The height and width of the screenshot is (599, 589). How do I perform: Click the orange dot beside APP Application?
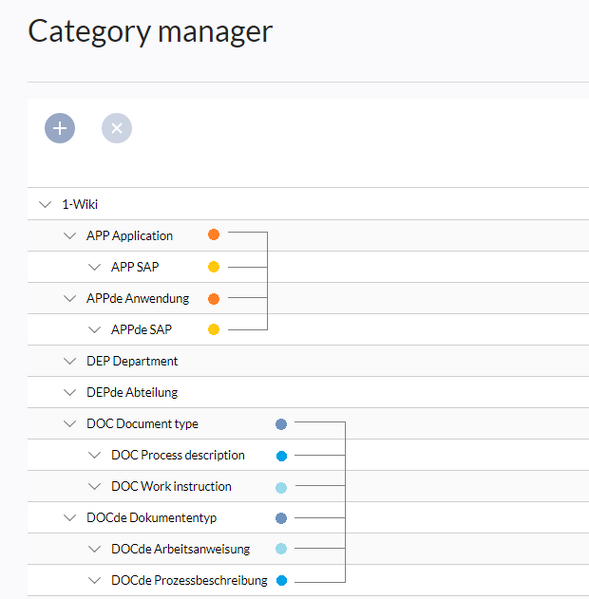point(214,235)
